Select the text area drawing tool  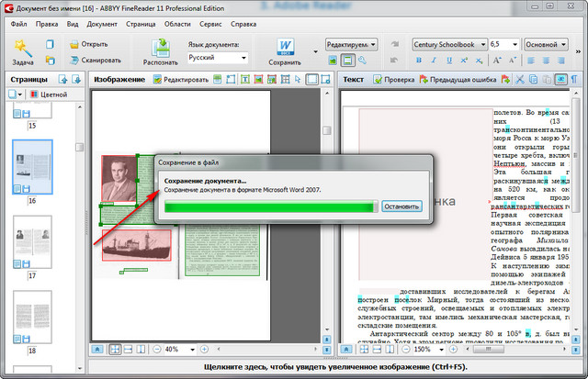[245, 80]
